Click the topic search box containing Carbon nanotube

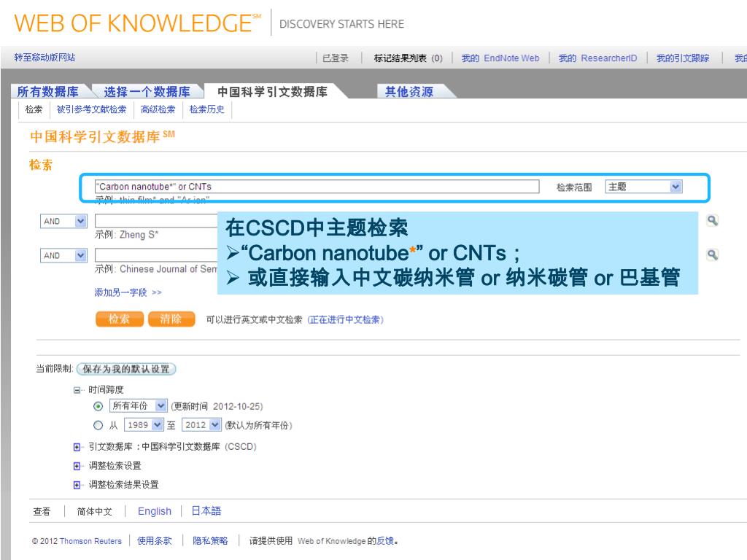(317, 187)
